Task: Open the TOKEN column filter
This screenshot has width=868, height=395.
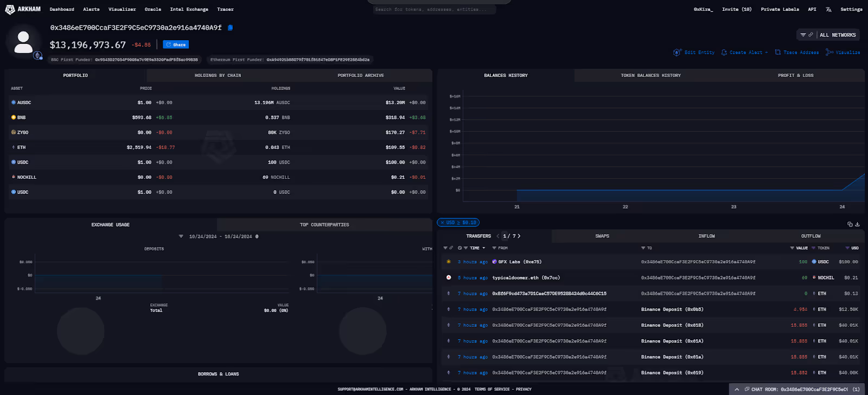Action: (x=814, y=248)
